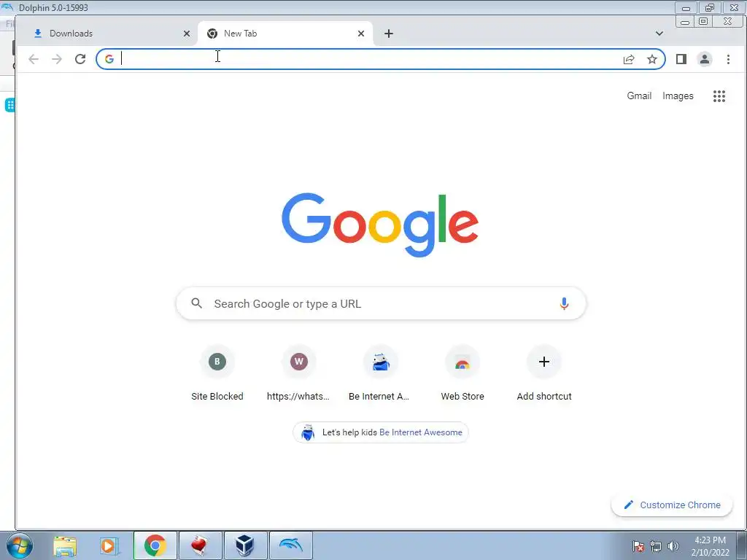This screenshot has height=560, width=747.
Task: Open the Action Center flag icon
Action: (638, 546)
